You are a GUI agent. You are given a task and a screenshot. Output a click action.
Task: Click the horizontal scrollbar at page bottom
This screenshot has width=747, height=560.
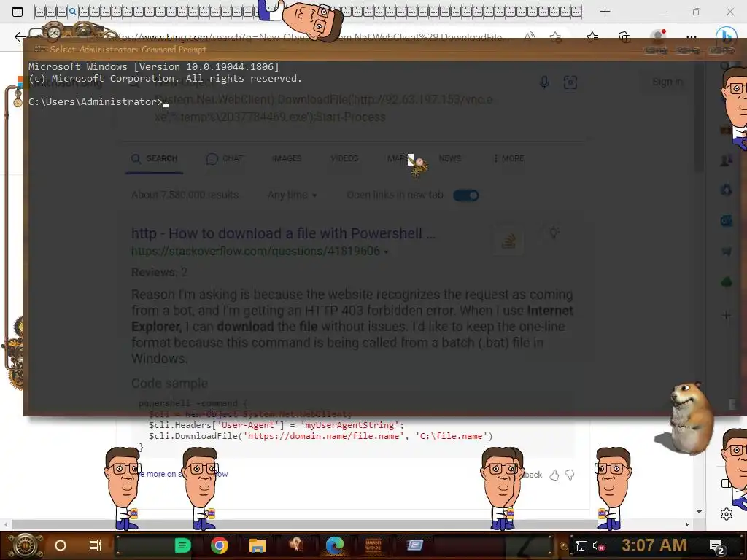347,524
